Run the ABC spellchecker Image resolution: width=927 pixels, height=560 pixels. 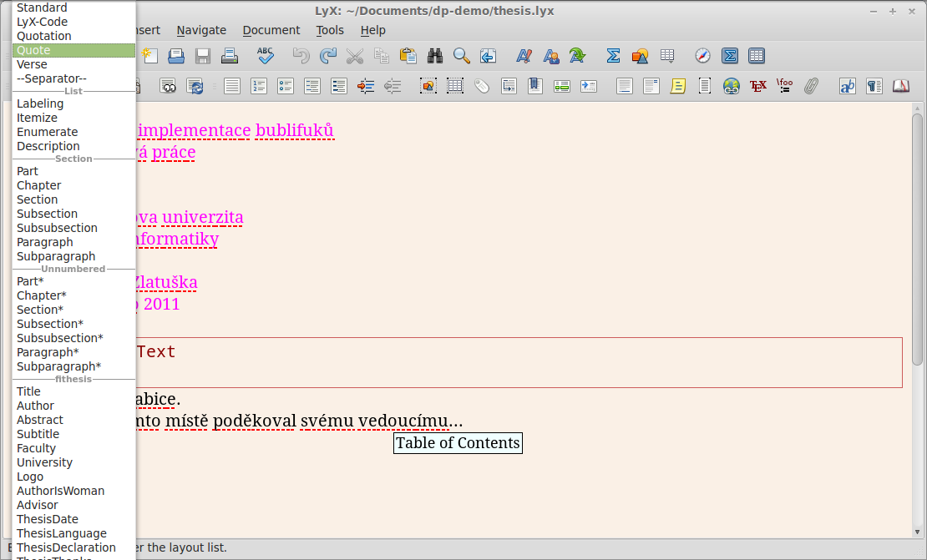pos(266,56)
